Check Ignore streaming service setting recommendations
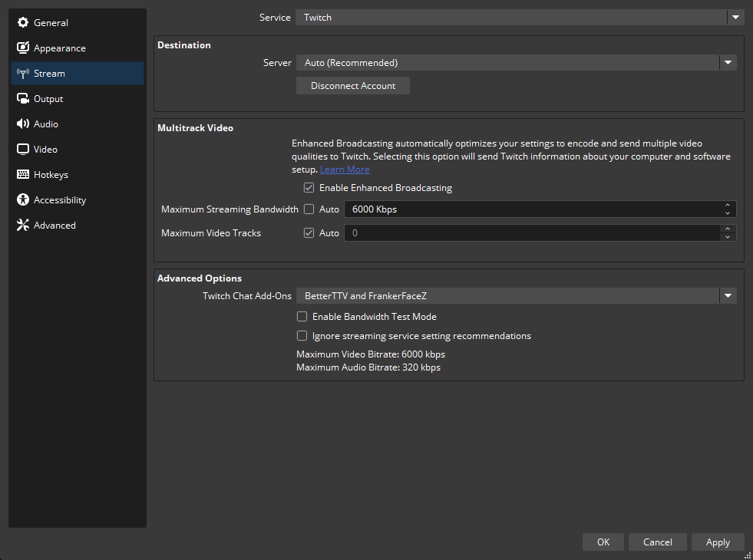 tap(302, 335)
